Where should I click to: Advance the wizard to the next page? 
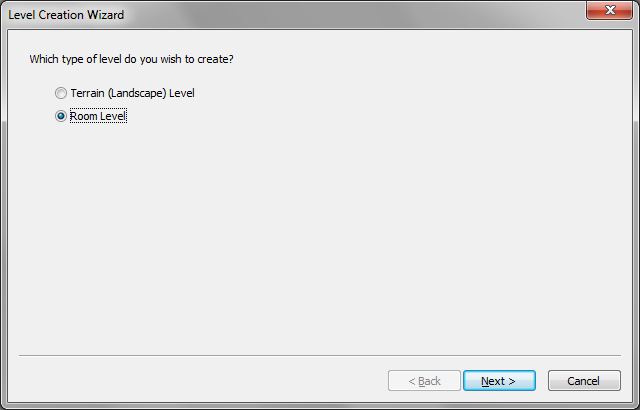tap(499, 381)
